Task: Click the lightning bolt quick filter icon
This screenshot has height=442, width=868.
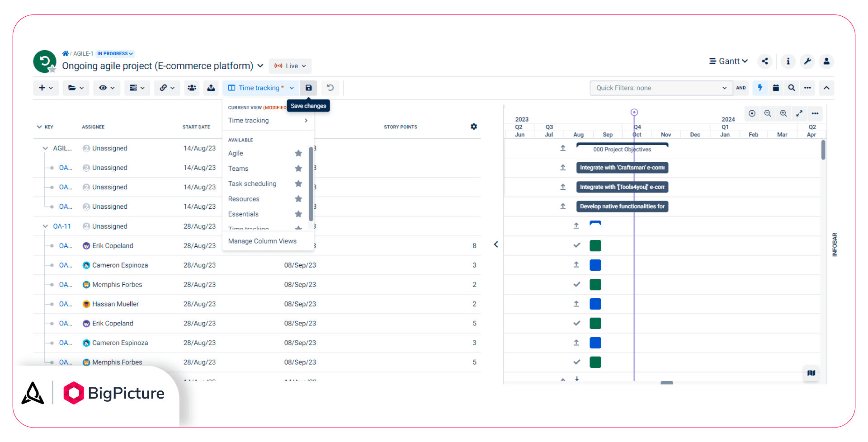Action: pyautogui.click(x=760, y=88)
